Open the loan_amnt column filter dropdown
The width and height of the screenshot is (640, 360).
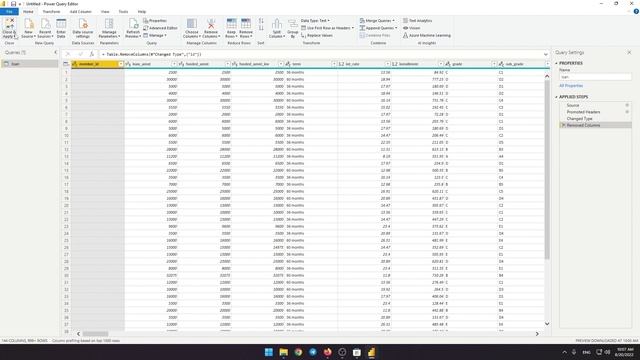pos(174,64)
